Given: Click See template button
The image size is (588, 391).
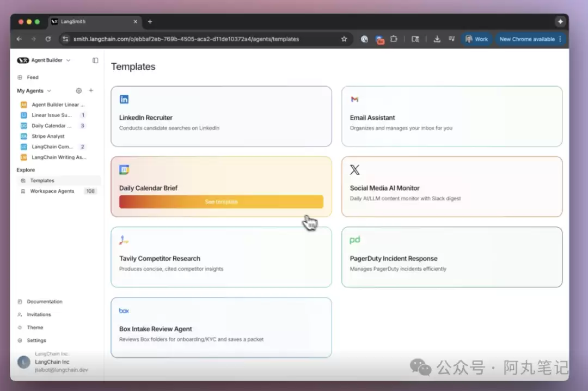Looking at the screenshot, I should (221, 202).
